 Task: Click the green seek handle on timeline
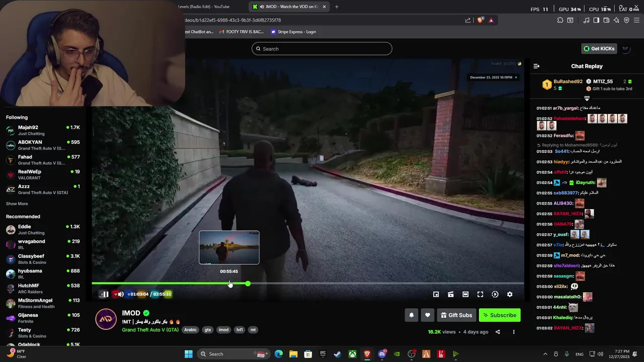click(x=248, y=284)
